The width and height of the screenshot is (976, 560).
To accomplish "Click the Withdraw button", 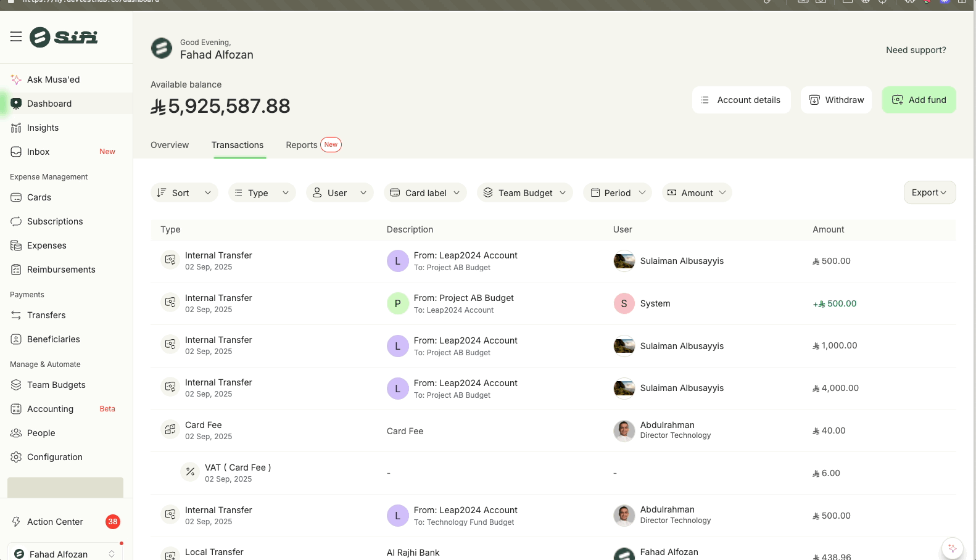I will coord(836,100).
